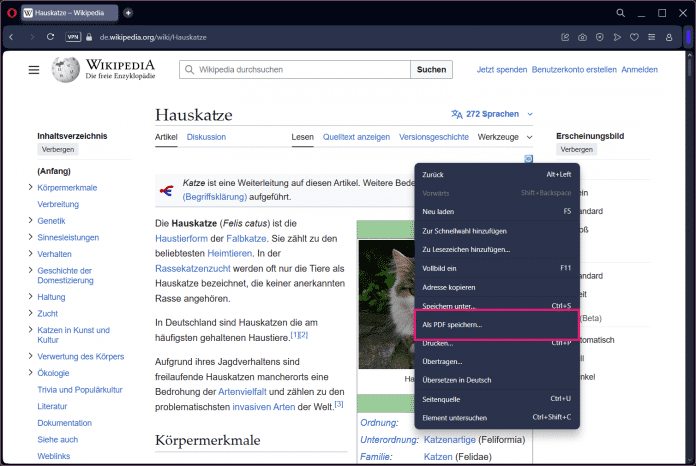Open the Jetzt spenden link
The image size is (696, 466).
point(502,70)
